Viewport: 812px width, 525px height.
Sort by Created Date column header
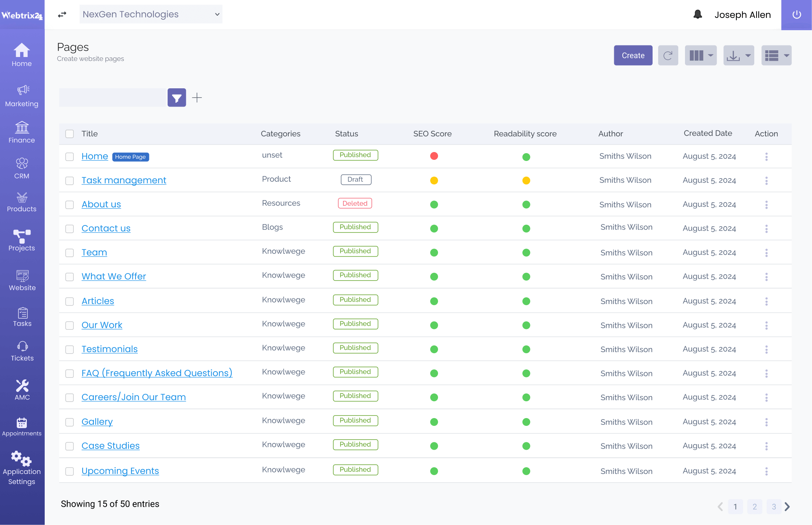pos(708,133)
